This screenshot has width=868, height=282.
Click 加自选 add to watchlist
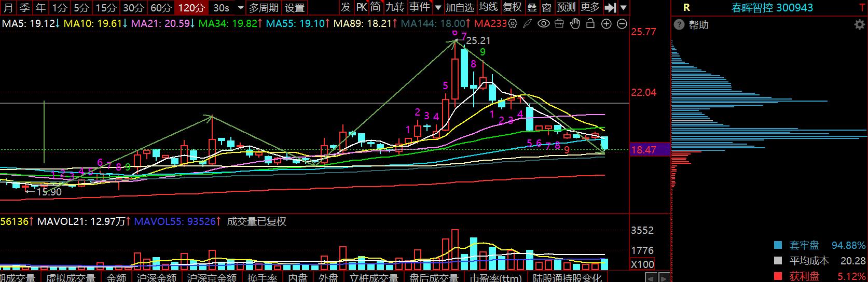(x=460, y=7)
